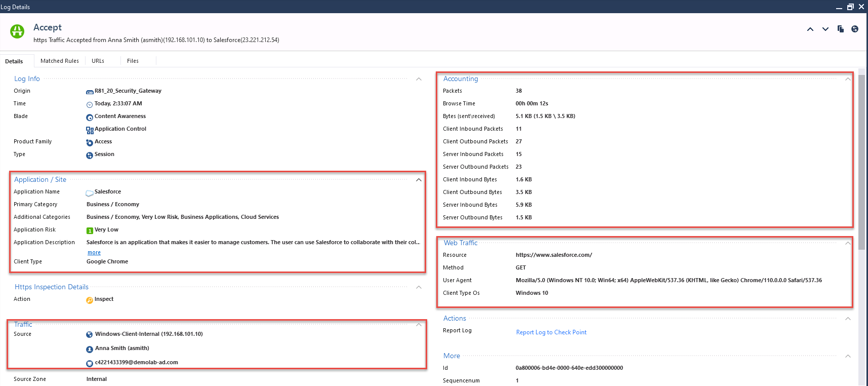868x386 pixels.
Task: Select Server Outbound Packets value 23
Action: (x=519, y=167)
